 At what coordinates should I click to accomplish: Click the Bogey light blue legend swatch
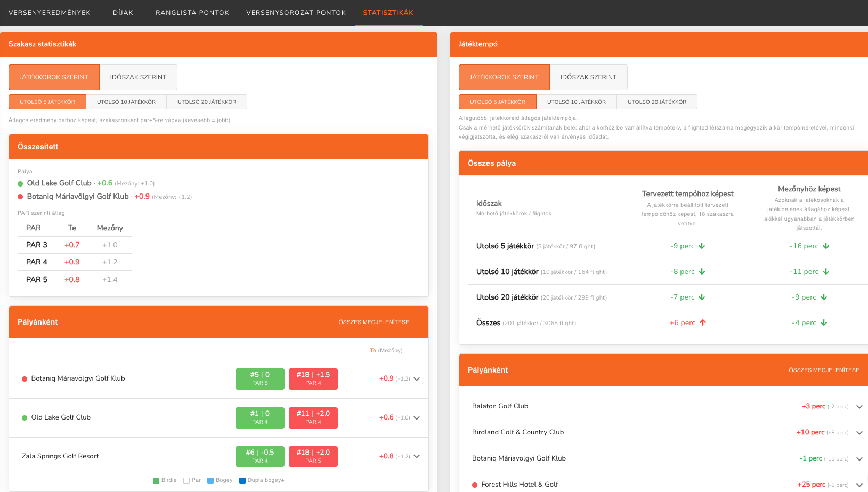[x=210, y=481]
